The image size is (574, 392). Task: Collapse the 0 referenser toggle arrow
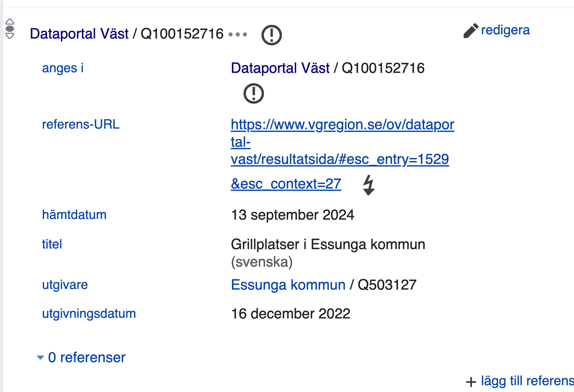[40, 358]
